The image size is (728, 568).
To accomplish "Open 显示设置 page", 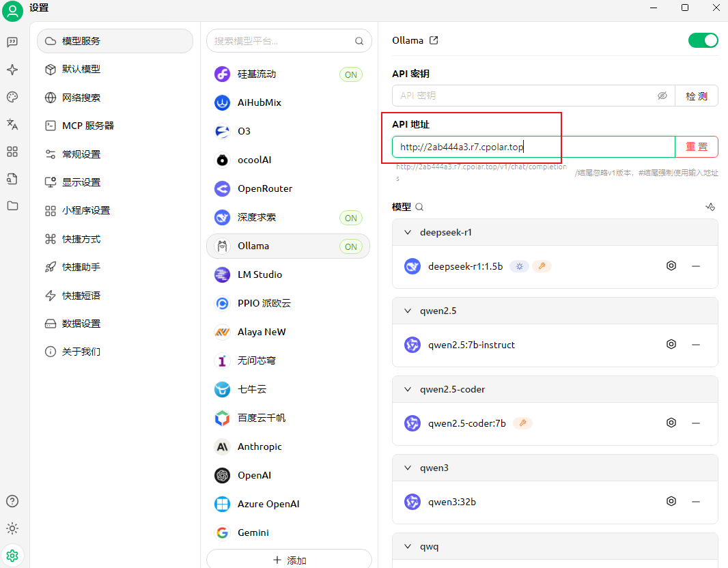I will click(115, 182).
